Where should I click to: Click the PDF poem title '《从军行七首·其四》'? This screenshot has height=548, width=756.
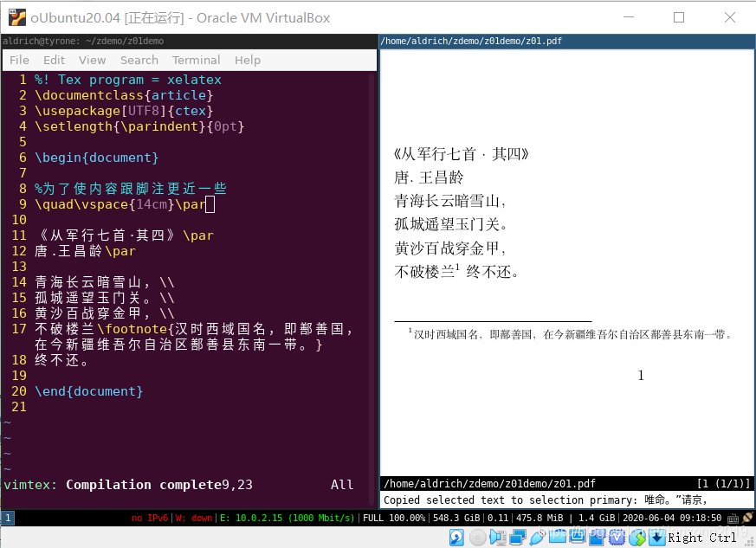pos(461,154)
